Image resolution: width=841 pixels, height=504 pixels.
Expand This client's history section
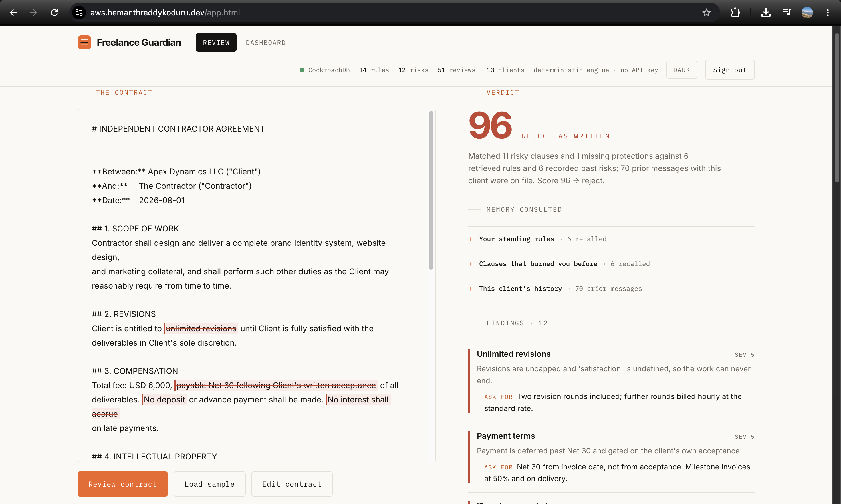(611, 288)
